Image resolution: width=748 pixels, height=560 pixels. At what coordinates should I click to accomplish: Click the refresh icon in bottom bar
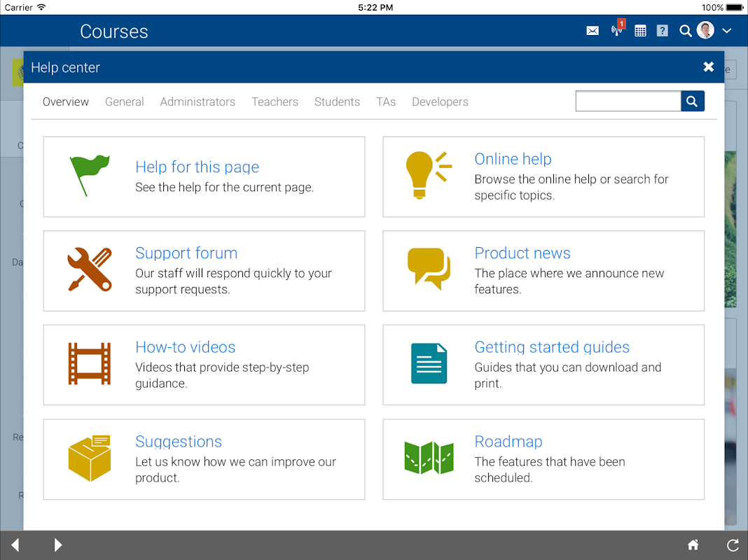pyautogui.click(x=733, y=545)
